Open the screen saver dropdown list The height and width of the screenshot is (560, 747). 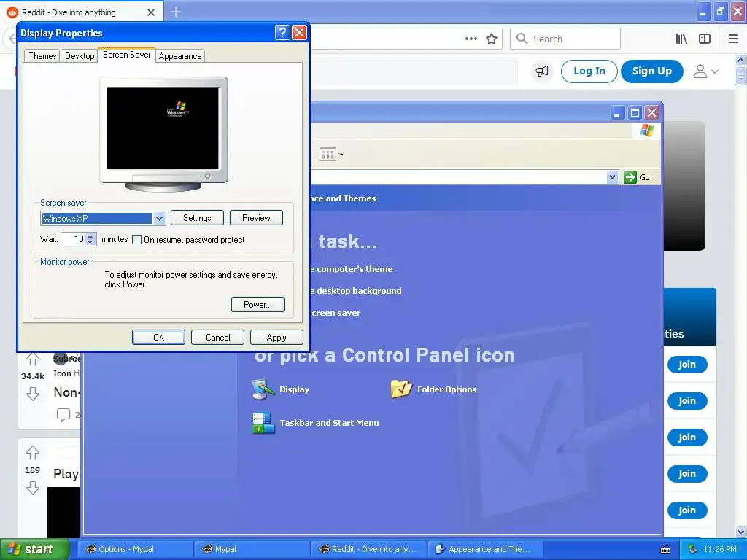pyautogui.click(x=159, y=219)
